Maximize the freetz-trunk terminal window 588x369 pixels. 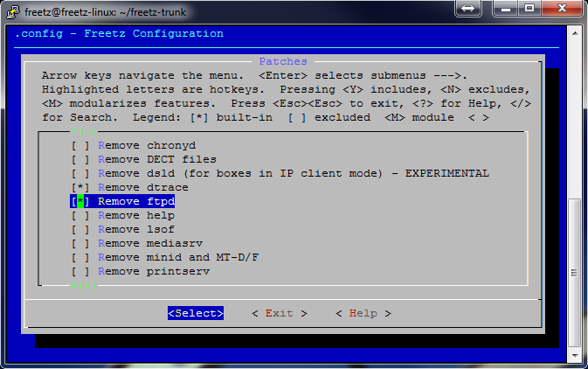point(529,9)
